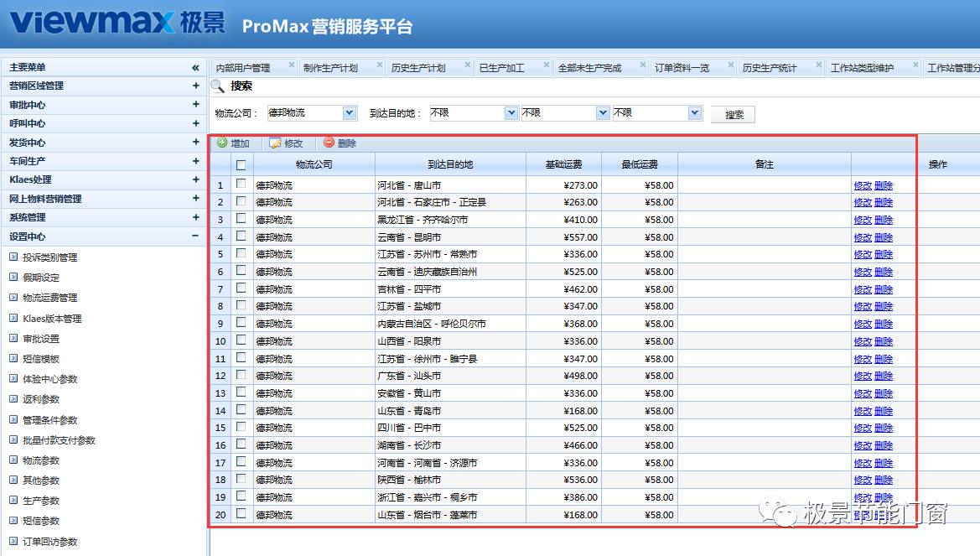Switch to the 订单资料一览 tab

(682, 68)
